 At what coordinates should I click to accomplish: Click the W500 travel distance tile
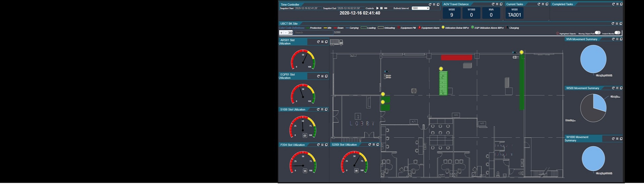click(451, 13)
